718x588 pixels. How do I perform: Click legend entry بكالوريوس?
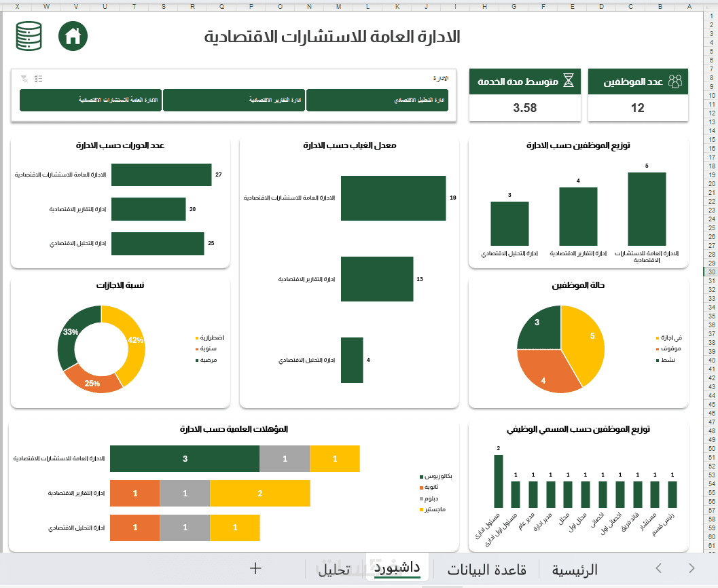(x=436, y=477)
